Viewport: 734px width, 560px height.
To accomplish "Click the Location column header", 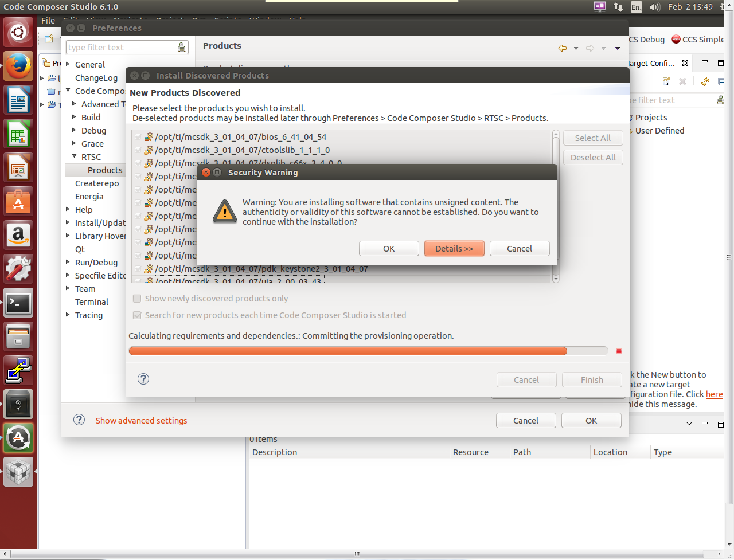I will [620, 452].
